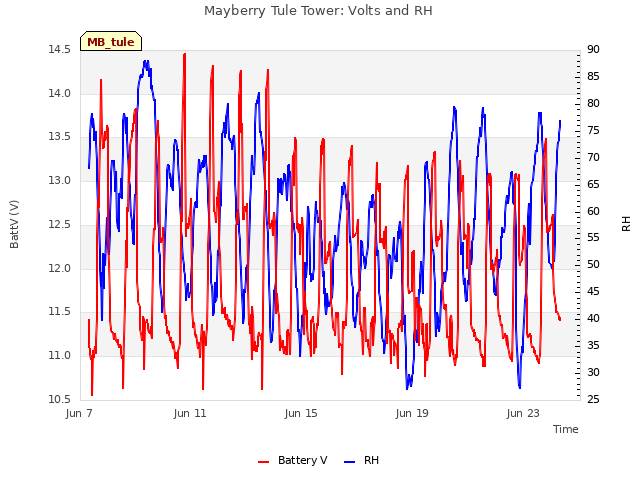Image resolution: width=640 pixels, height=480 pixels.
Task: Click the red Battery V legend swatch
Action: [264, 462]
